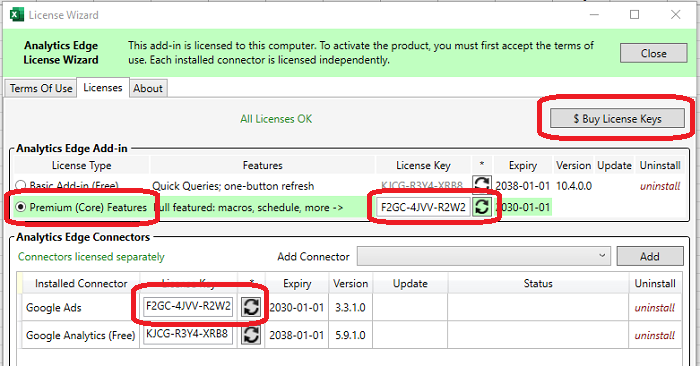Click the Premium license key input field
Screen dimensions: 700x366
pyautogui.click(x=423, y=207)
